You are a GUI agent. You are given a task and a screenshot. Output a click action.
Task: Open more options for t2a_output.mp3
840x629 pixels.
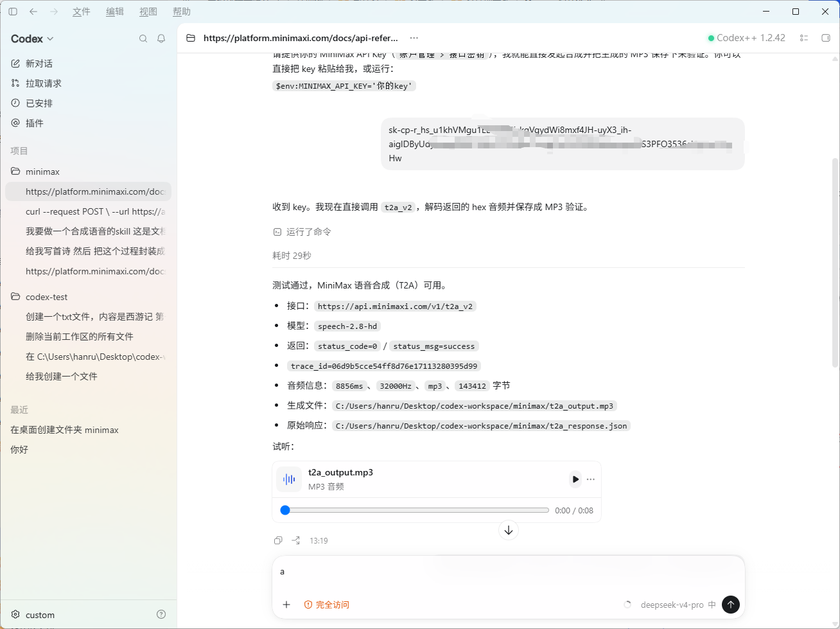click(591, 479)
